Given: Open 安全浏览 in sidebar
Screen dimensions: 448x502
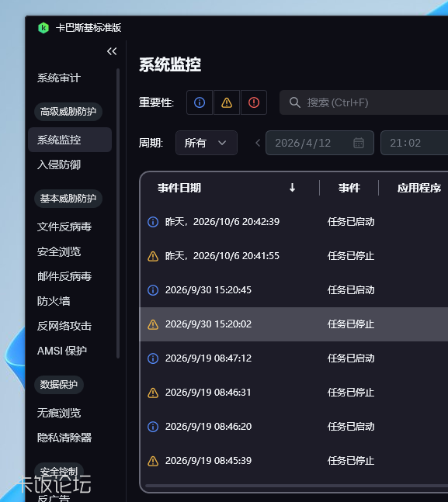Looking at the screenshot, I should pyautogui.click(x=59, y=251).
